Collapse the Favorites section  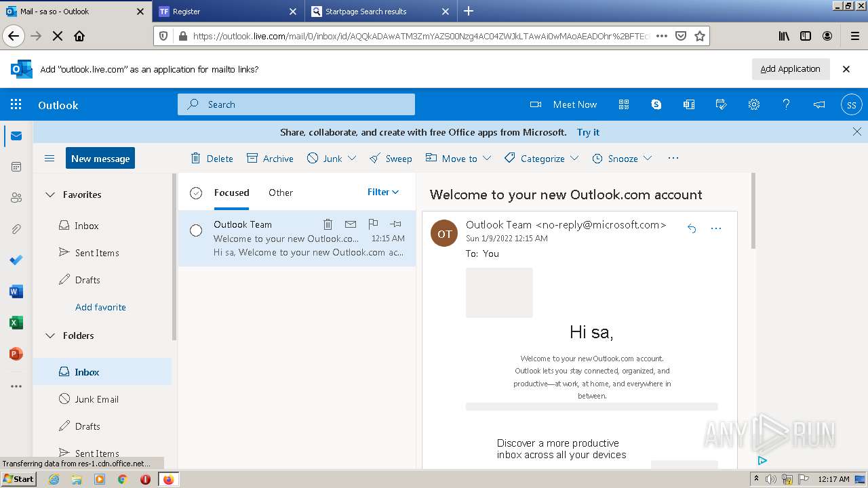click(x=50, y=195)
